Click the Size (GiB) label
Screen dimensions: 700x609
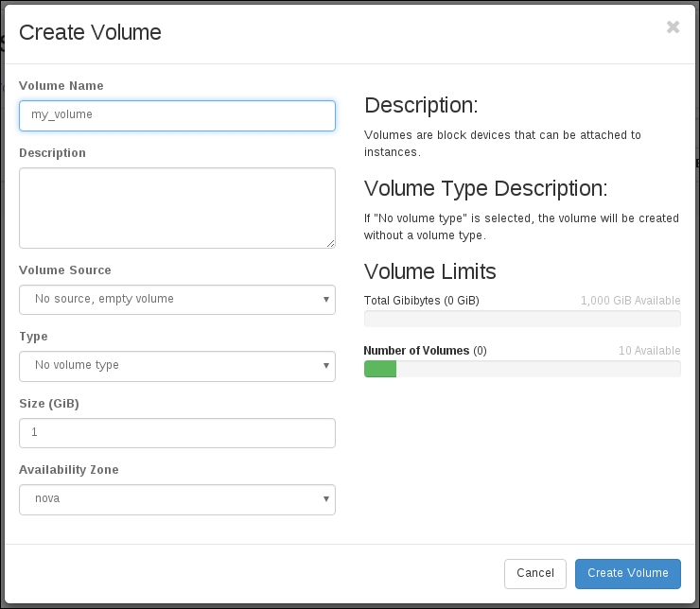49,404
